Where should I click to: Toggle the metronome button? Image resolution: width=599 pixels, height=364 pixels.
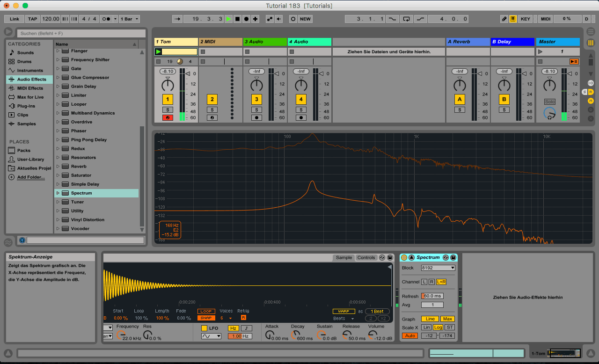tap(106, 19)
